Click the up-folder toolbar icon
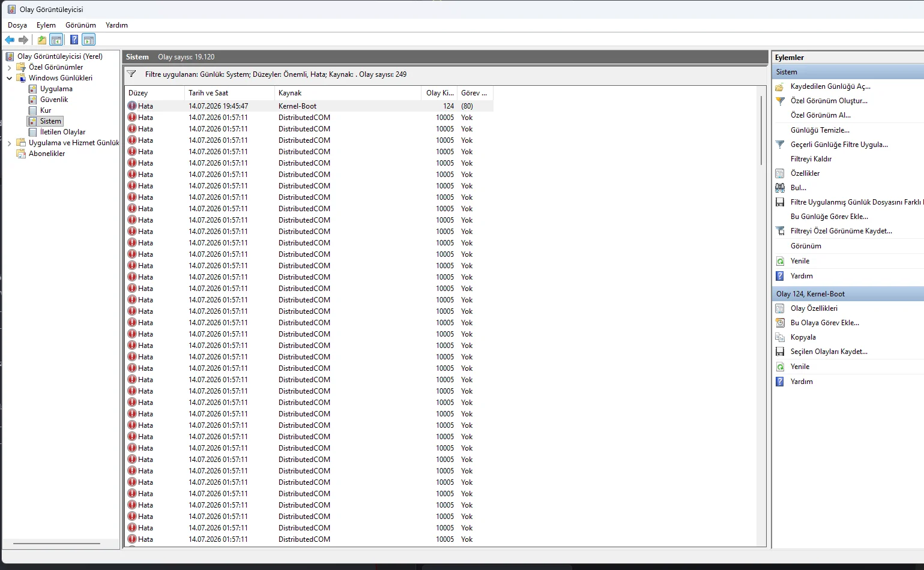Image resolution: width=924 pixels, height=570 pixels. (x=41, y=40)
